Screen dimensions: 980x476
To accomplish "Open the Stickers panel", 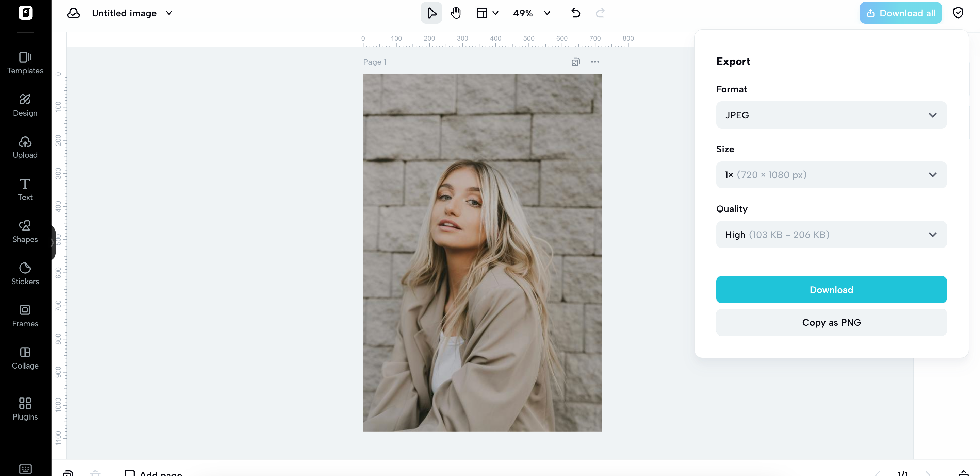I will [x=25, y=274].
